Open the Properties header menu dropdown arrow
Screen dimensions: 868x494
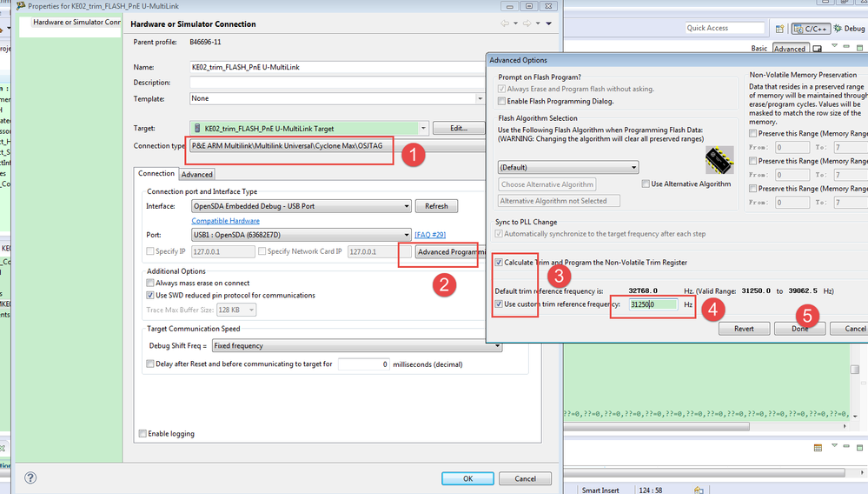548,23
